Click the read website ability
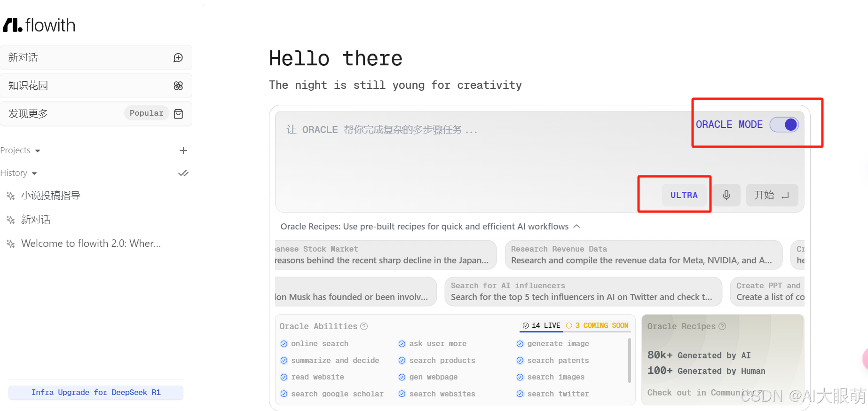The image size is (868, 411). pos(312,377)
